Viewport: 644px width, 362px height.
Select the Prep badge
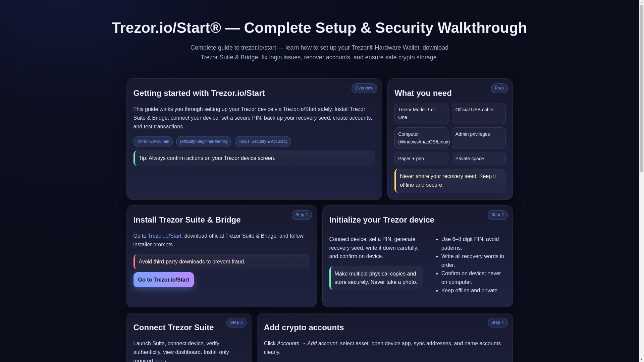click(x=499, y=88)
